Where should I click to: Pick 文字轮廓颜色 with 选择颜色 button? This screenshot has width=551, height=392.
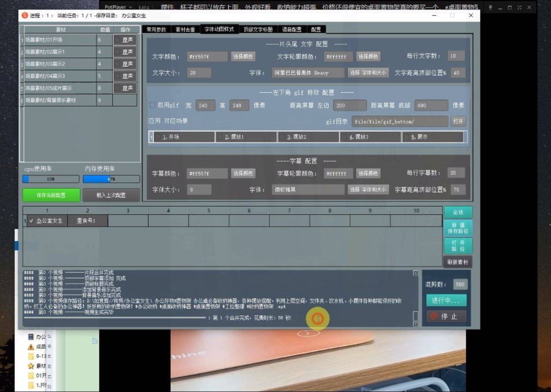(368, 57)
